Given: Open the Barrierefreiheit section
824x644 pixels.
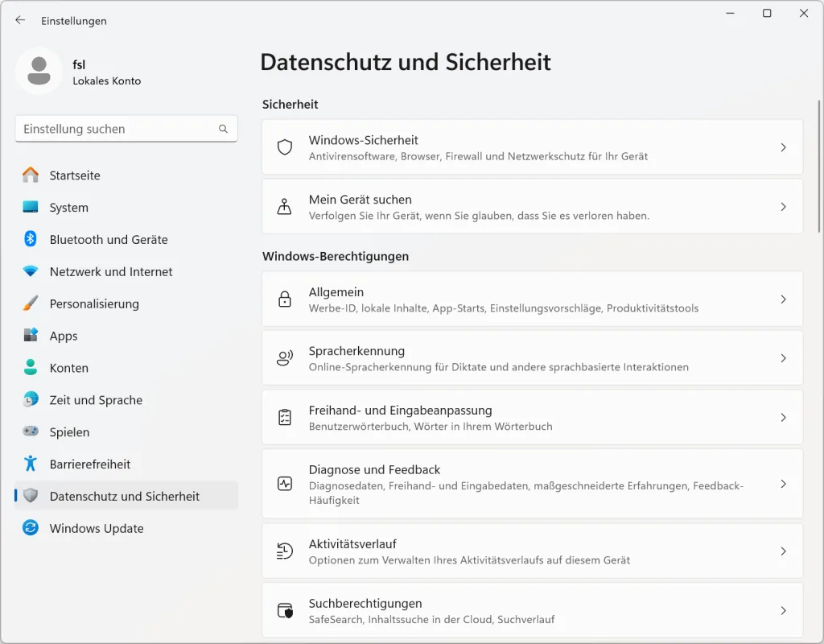Looking at the screenshot, I should pyautogui.click(x=89, y=464).
